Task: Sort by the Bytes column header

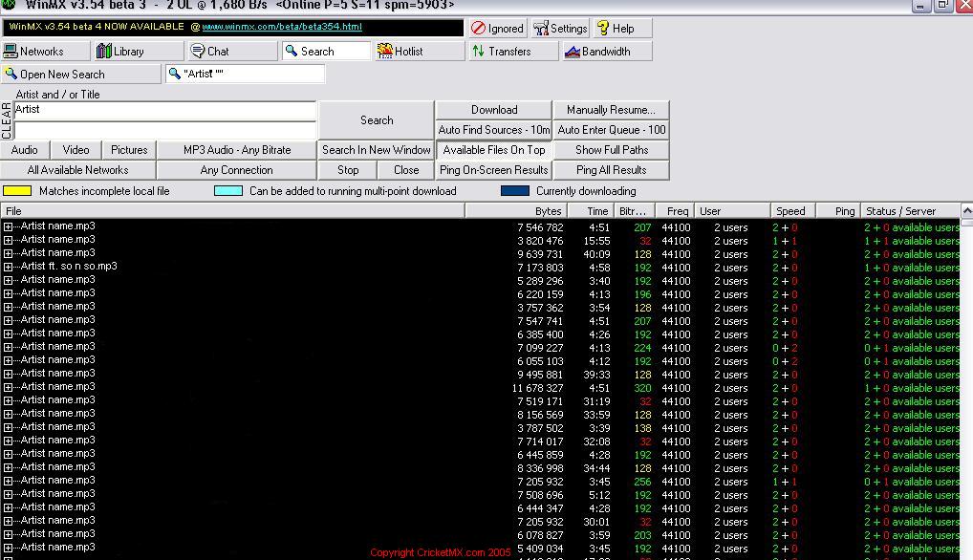Action: (516, 211)
